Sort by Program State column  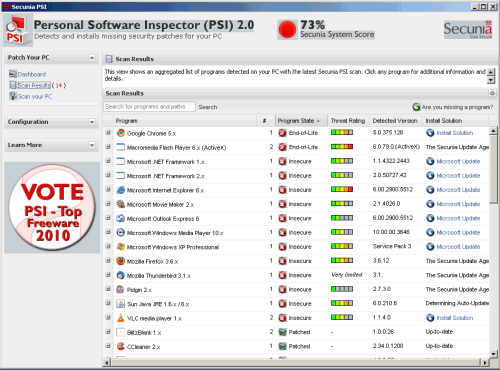(x=301, y=121)
